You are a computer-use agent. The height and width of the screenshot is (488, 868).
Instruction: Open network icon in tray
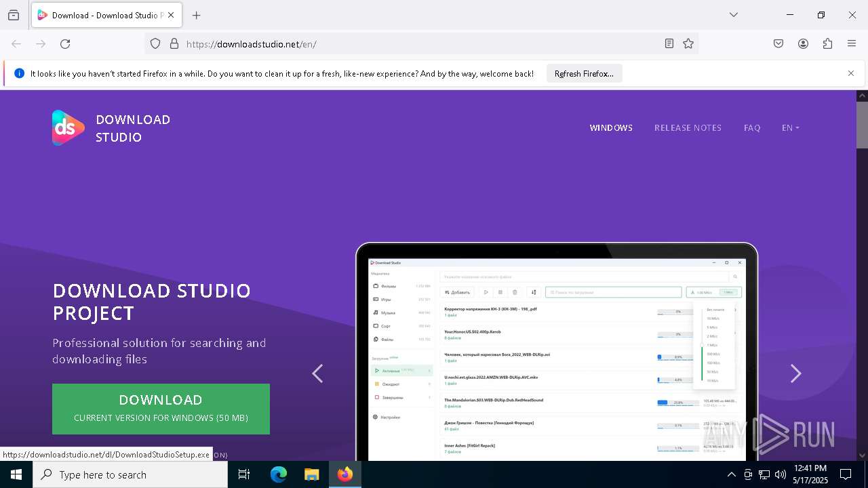click(764, 474)
